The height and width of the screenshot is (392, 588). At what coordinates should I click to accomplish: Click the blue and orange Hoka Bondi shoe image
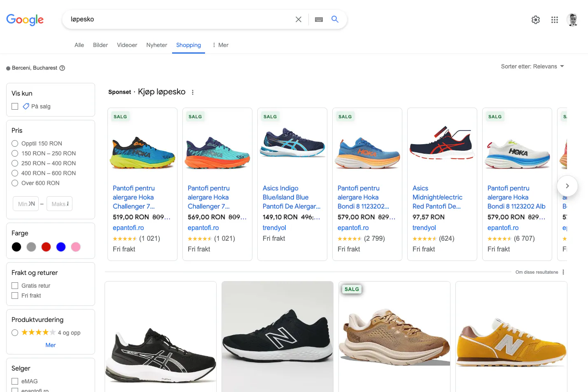[x=367, y=153]
